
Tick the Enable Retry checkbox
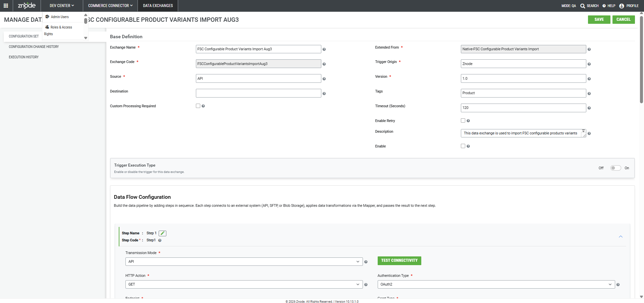point(463,121)
